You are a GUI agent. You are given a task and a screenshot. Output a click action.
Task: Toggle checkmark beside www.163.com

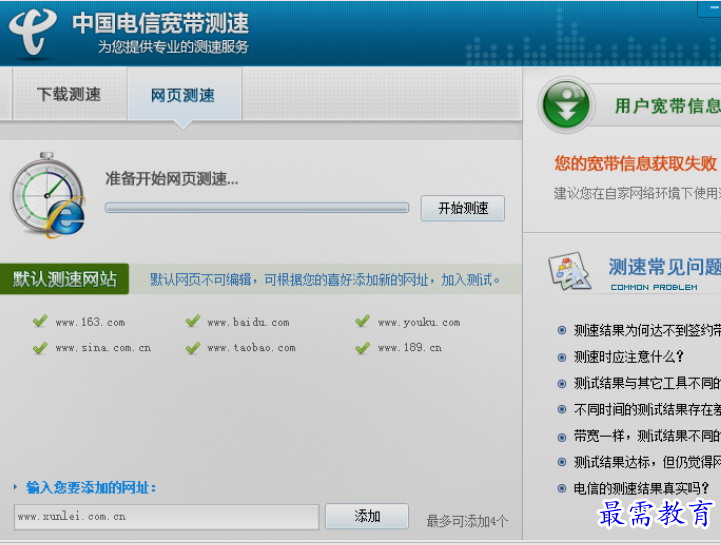pyautogui.click(x=40, y=321)
